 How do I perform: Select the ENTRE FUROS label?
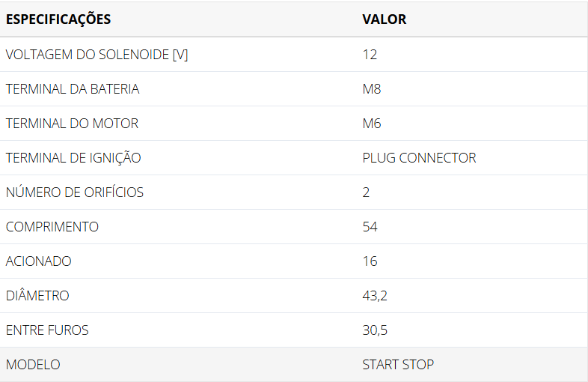(47, 330)
